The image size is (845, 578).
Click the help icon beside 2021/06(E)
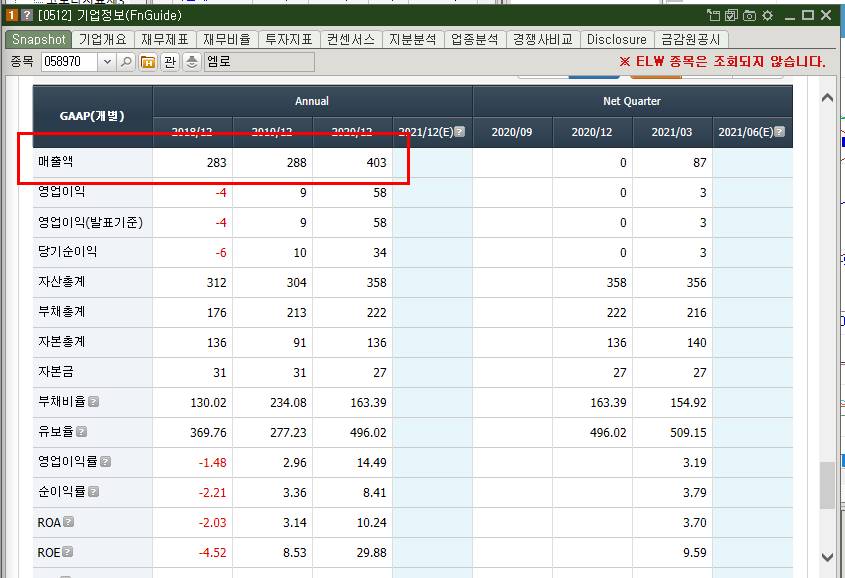pyautogui.click(x=780, y=131)
